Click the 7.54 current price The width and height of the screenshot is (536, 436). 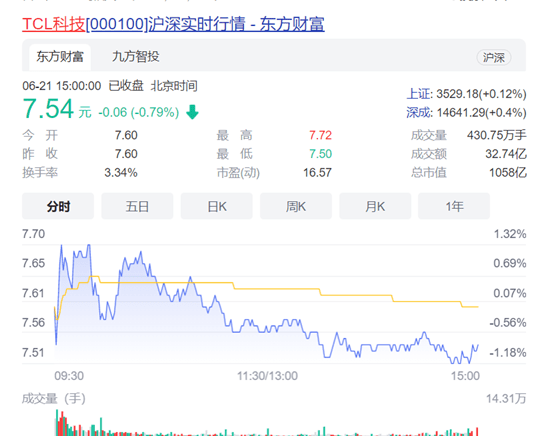(48, 109)
